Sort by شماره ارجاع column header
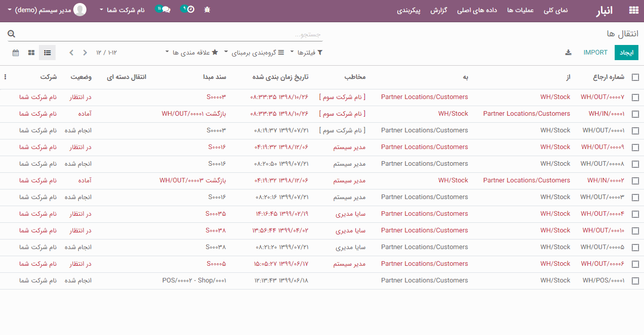Screen dimensions: 644x335 pos(609,77)
